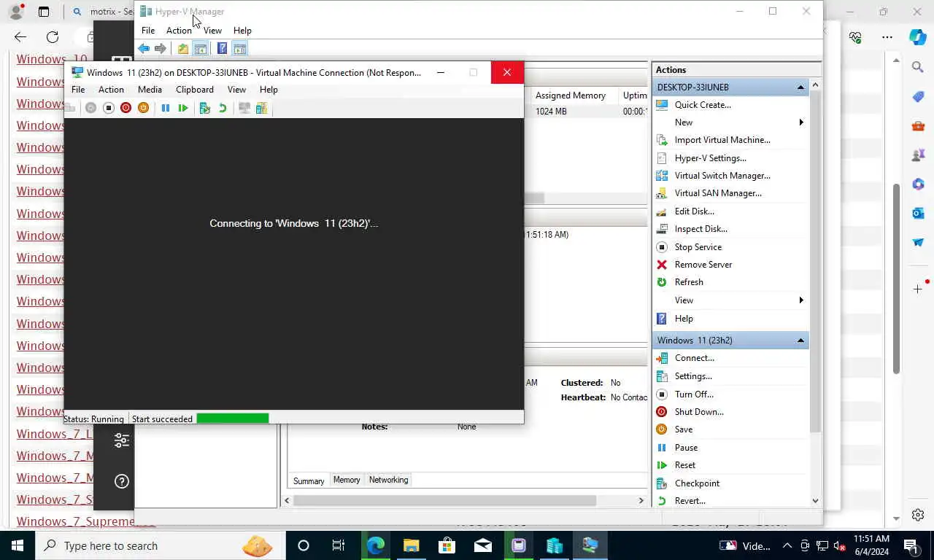Click Inspect Disk action
The height and width of the screenshot is (560, 934).
pyautogui.click(x=700, y=229)
